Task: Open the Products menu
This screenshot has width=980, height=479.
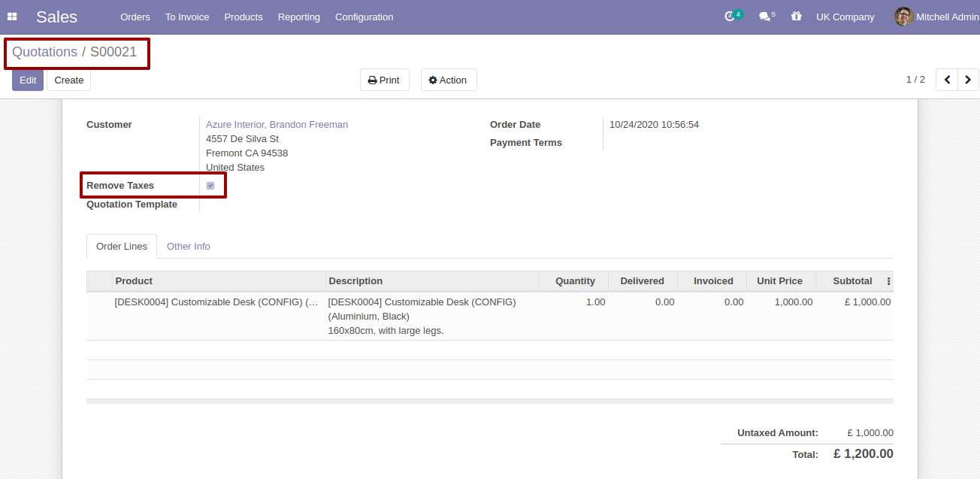Action: [243, 17]
